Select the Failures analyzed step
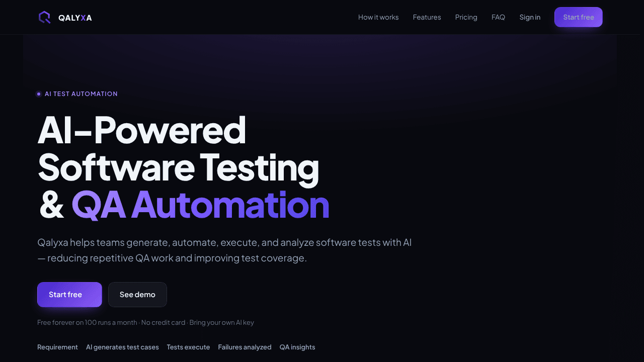Screen dimensions: 644x362 tap(245, 347)
